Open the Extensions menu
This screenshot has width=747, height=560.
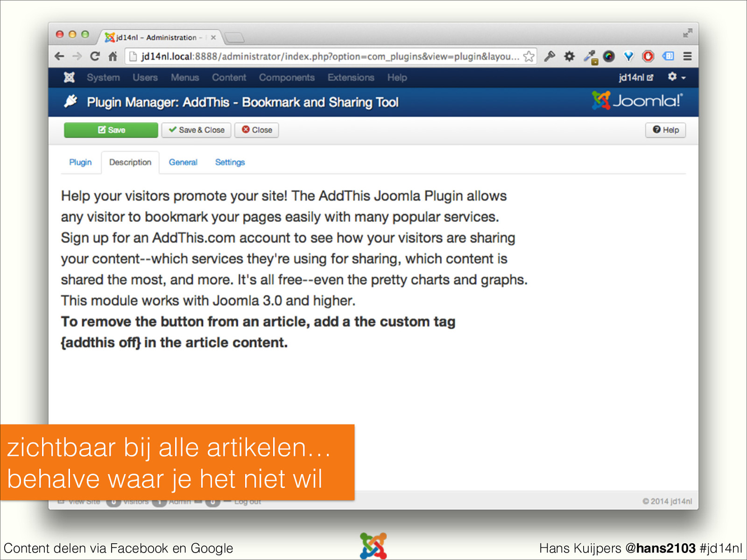(x=351, y=77)
